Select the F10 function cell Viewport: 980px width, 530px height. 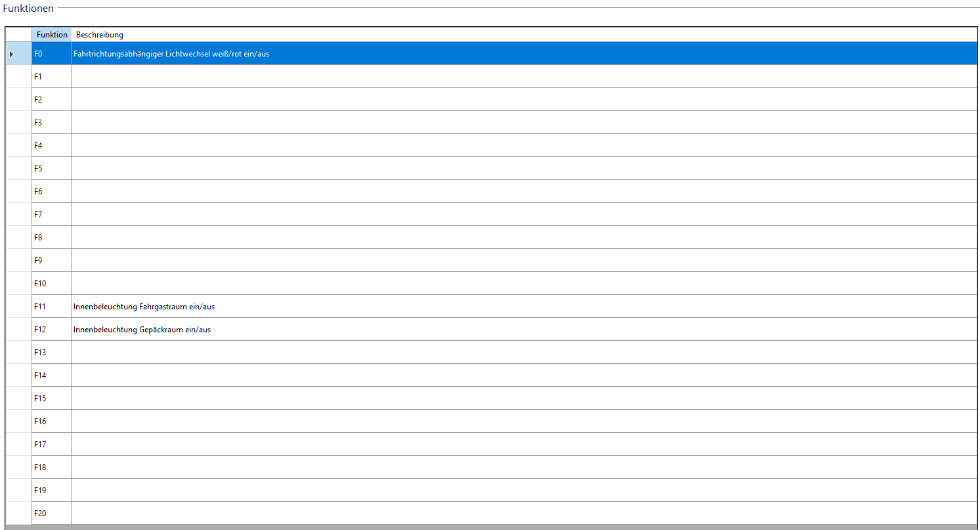pos(51,284)
